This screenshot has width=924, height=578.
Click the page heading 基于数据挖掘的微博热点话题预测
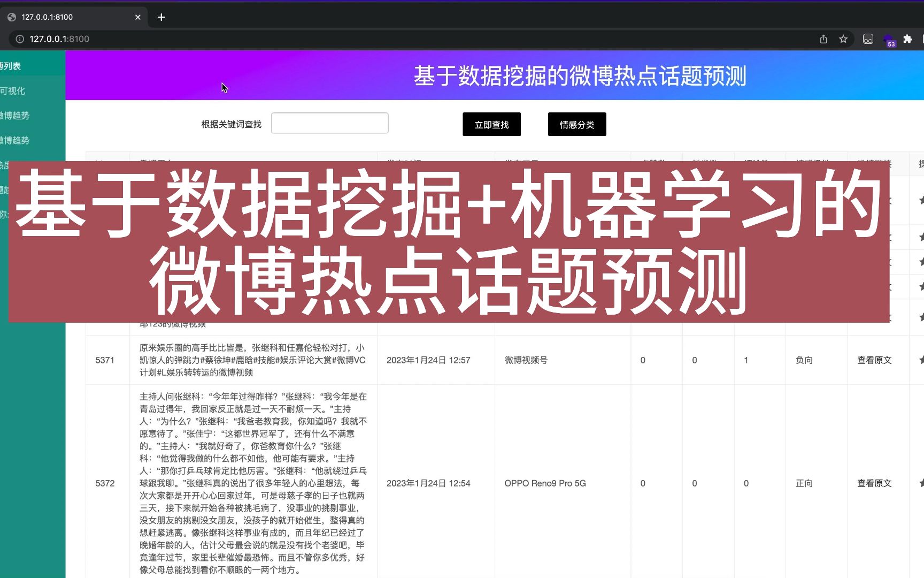point(580,76)
